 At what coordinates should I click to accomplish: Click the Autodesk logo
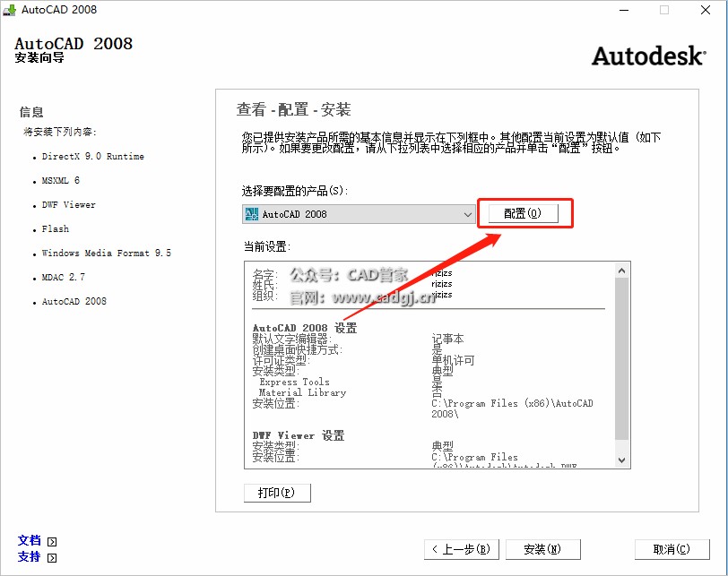coord(648,56)
